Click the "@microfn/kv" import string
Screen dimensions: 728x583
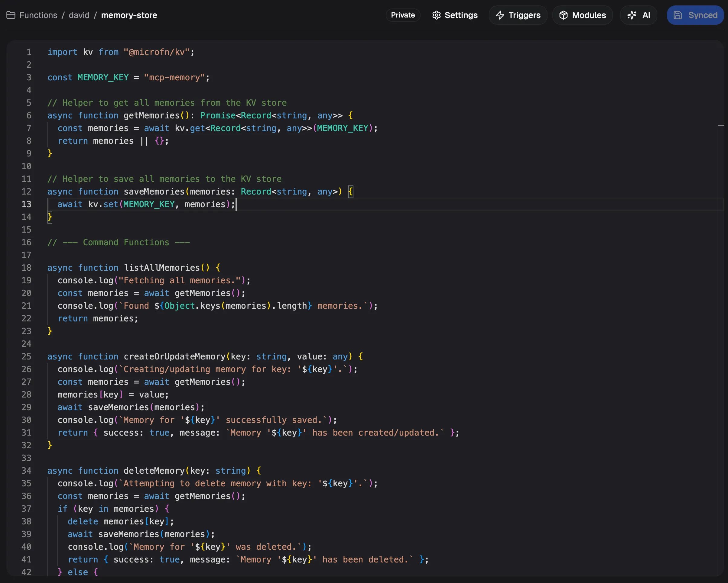click(156, 52)
